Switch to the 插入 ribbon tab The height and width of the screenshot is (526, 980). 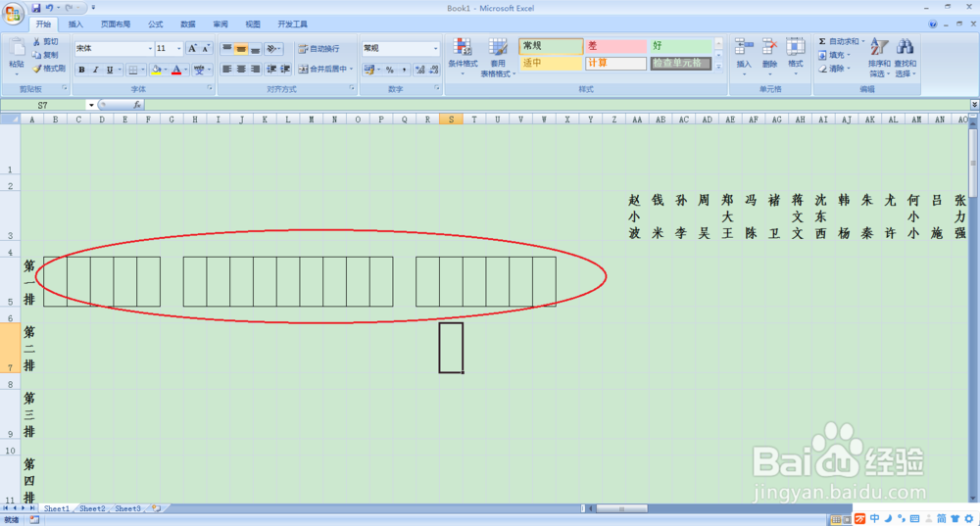click(x=75, y=24)
